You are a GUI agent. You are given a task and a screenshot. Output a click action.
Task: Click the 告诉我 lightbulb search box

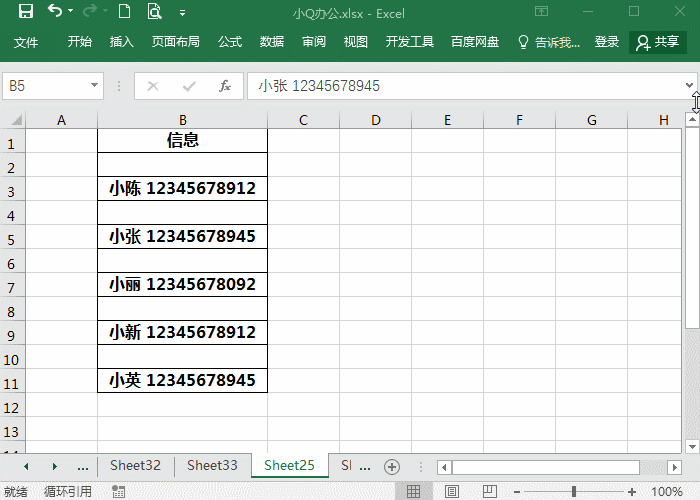[549, 42]
